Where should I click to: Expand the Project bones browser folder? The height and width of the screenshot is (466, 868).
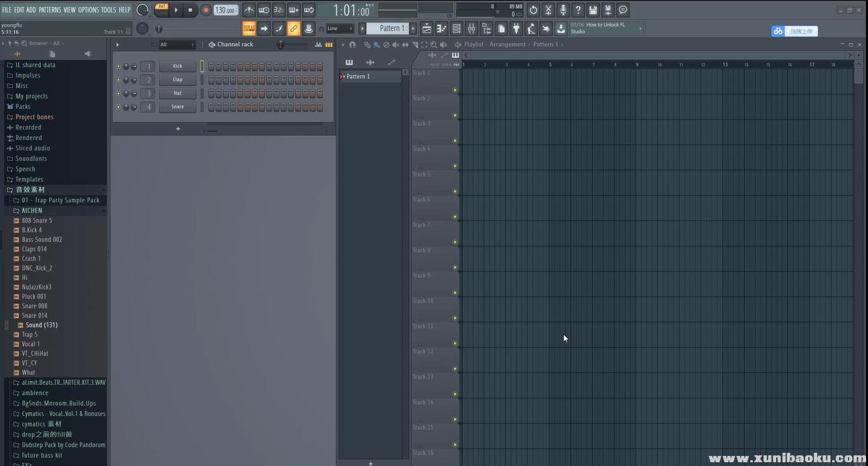click(34, 117)
